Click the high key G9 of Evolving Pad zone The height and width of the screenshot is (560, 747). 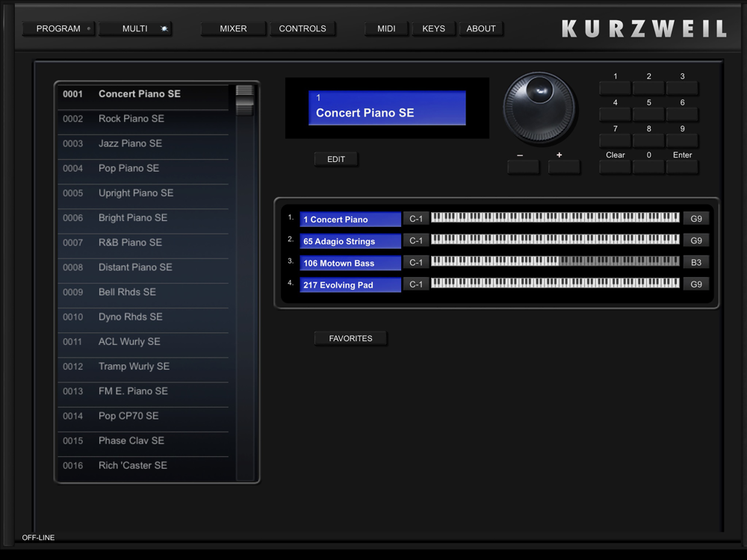[696, 284]
